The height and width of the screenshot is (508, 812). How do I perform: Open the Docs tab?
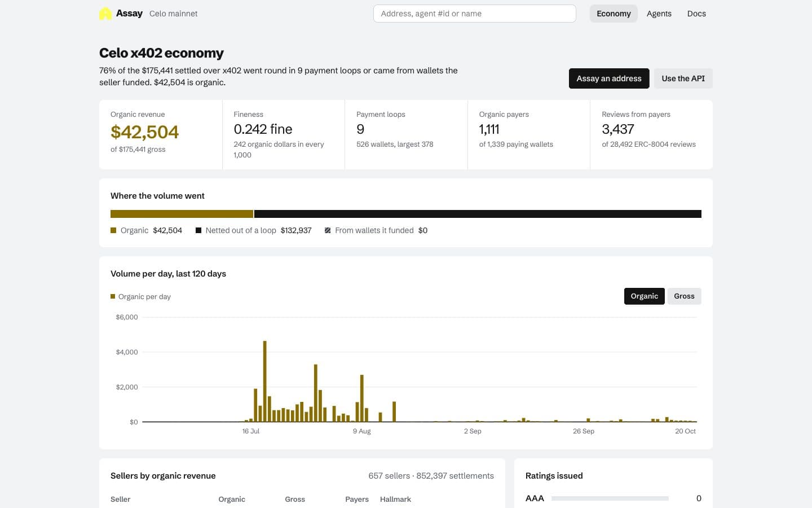tap(696, 14)
